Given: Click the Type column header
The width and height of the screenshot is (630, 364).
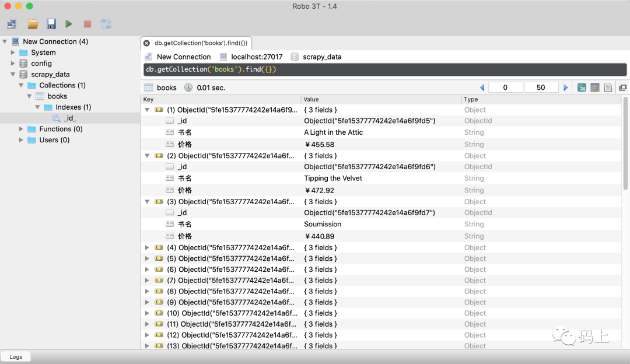Looking at the screenshot, I should [541, 99].
